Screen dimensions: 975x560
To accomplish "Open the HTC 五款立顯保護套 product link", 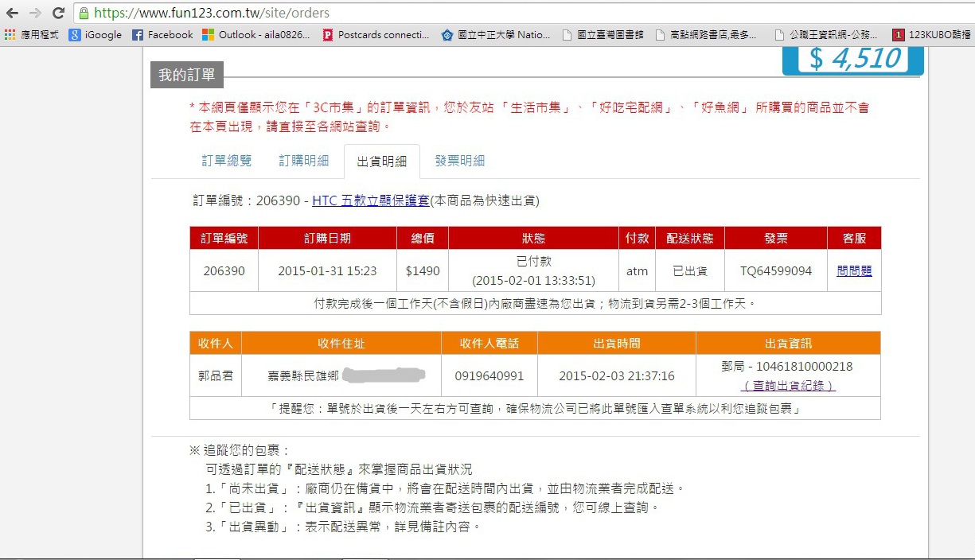I will click(x=371, y=200).
